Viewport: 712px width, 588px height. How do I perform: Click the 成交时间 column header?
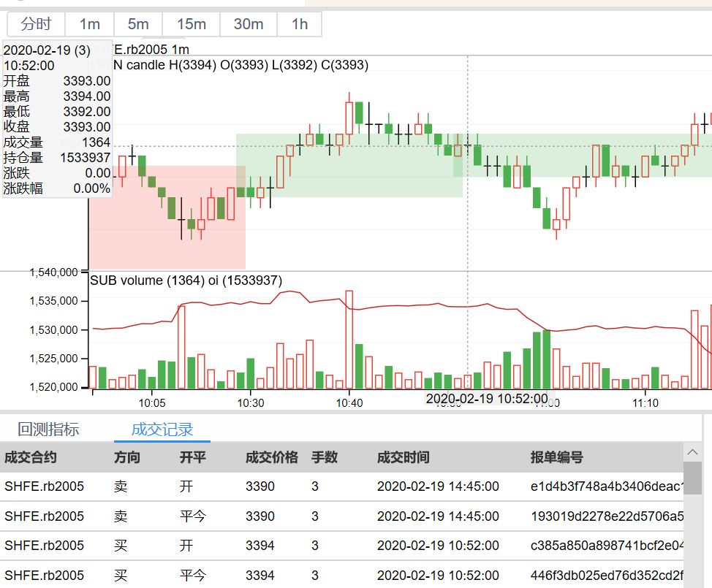pos(404,457)
